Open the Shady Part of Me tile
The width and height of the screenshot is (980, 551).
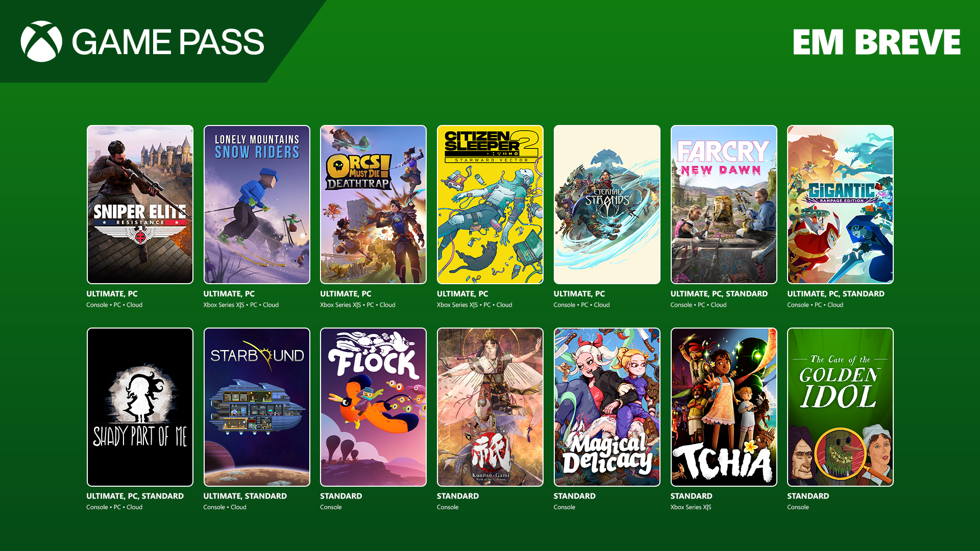coord(140,407)
